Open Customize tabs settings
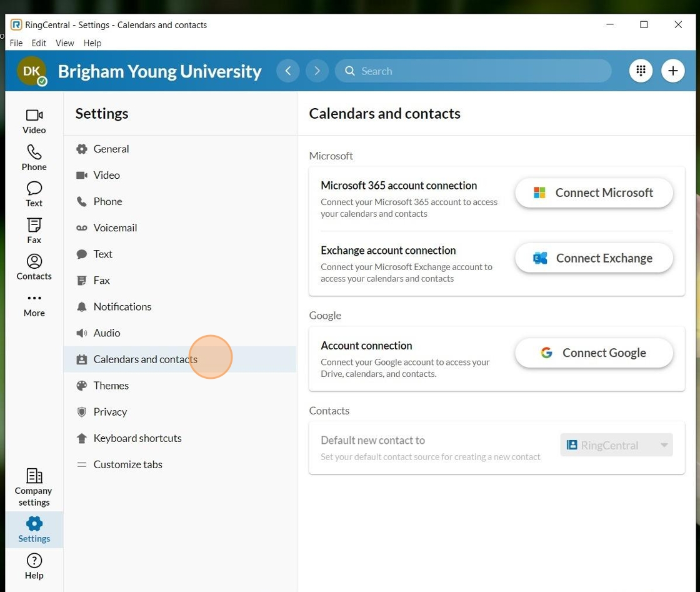This screenshot has width=700, height=592. click(180, 464)
